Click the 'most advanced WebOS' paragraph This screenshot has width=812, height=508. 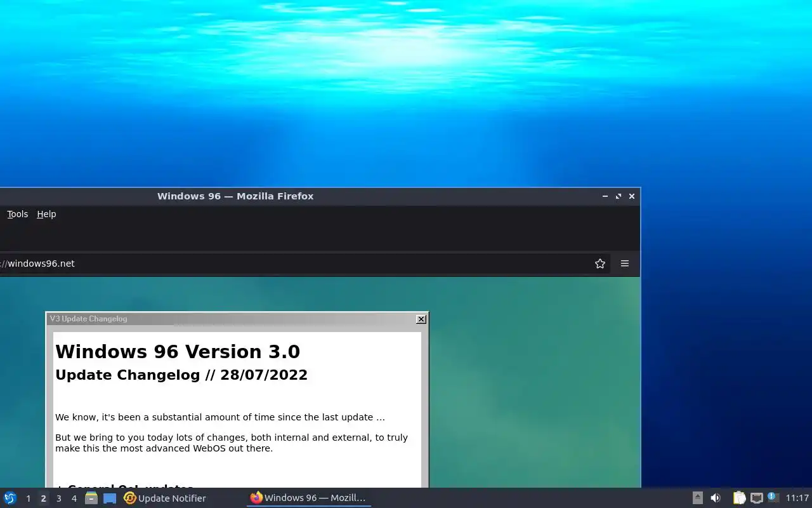[x=232, y=443]
